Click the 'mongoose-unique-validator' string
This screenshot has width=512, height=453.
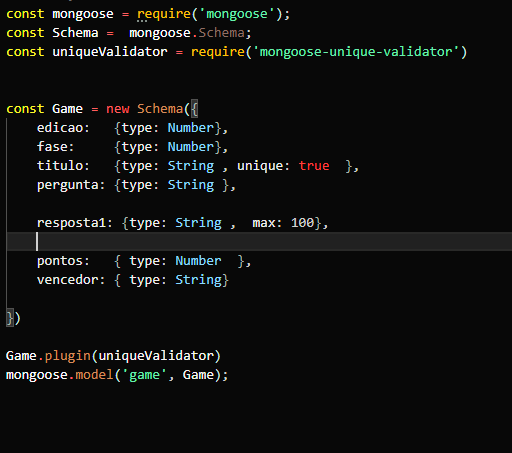(x=355, y=52)
